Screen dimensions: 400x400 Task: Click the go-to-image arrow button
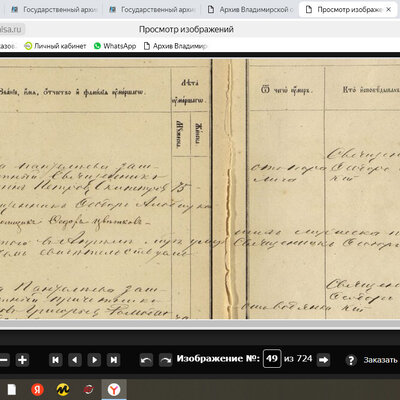(x=323, y=360)
